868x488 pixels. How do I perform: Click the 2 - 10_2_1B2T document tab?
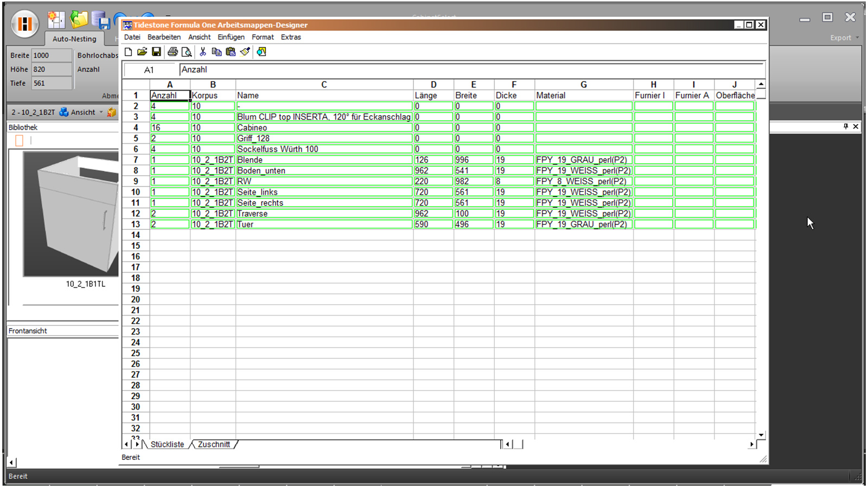click(x=33, y=112)
